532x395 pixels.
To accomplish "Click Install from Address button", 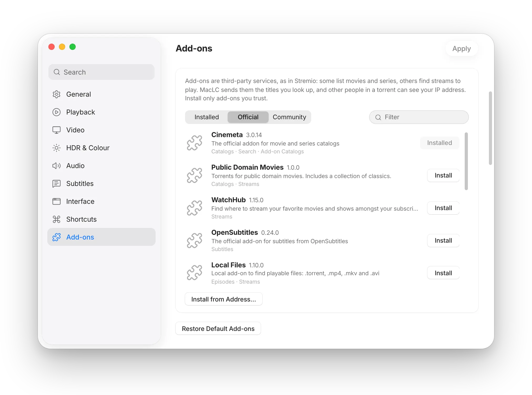I will click(x=224, y=299).
